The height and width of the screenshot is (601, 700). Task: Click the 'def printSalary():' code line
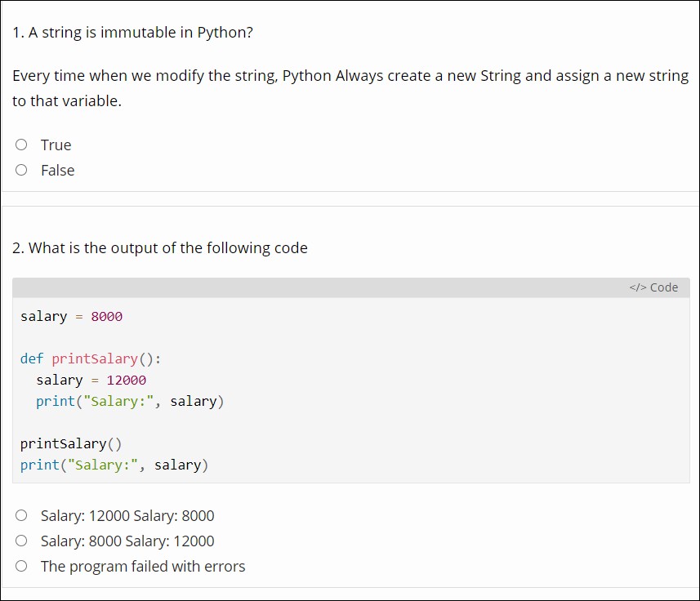point(91,359)
